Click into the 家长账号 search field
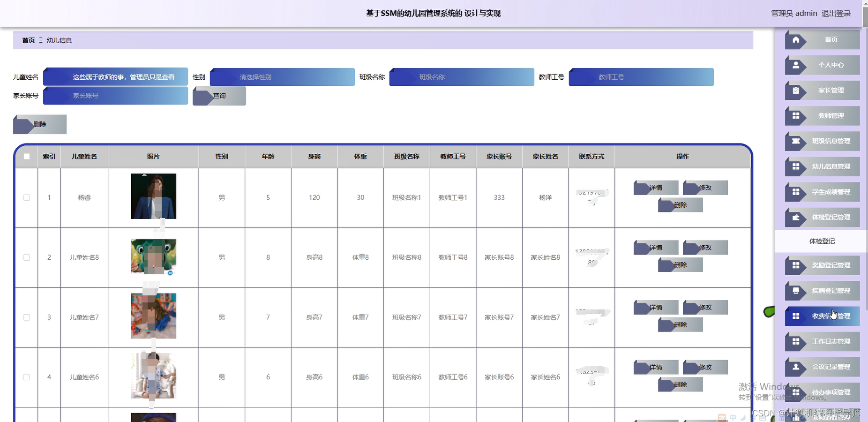 115,96
